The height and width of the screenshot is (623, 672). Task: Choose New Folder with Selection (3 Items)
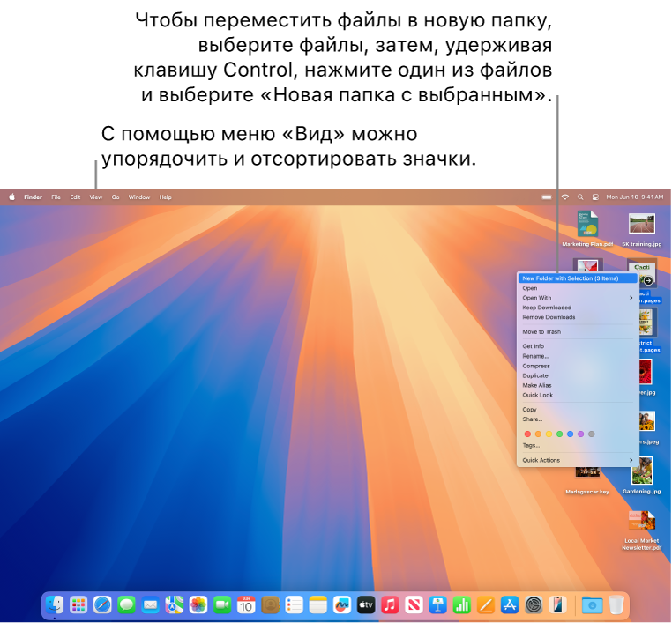click(x=578, y=278)
